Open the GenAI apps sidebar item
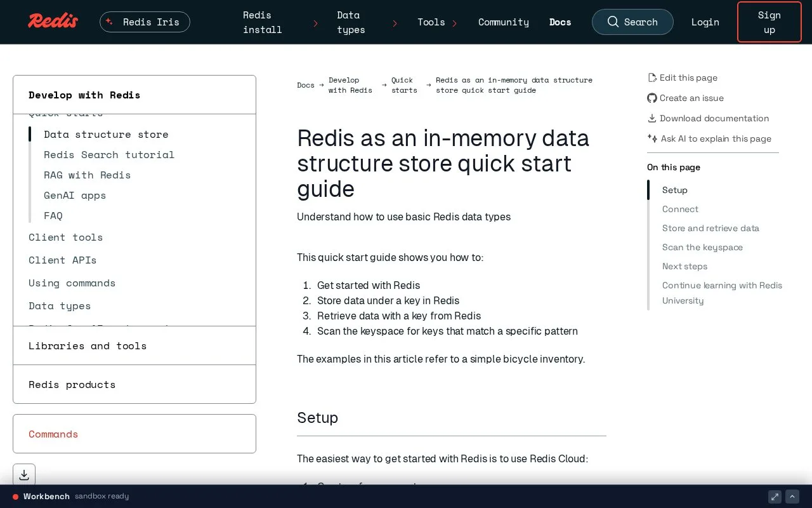812x508 pixels. coord(75,195)
